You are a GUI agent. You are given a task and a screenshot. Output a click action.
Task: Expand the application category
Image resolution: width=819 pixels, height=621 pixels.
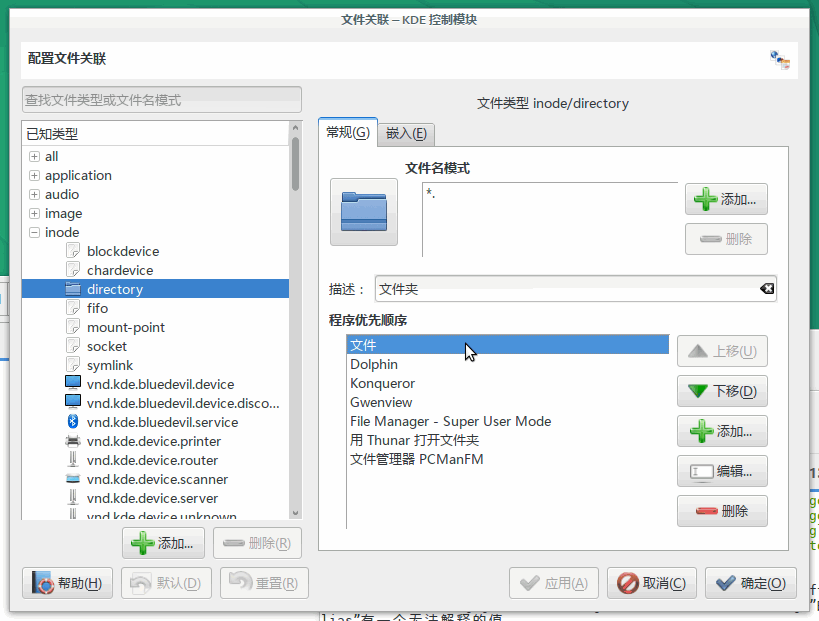coord(34,175)
